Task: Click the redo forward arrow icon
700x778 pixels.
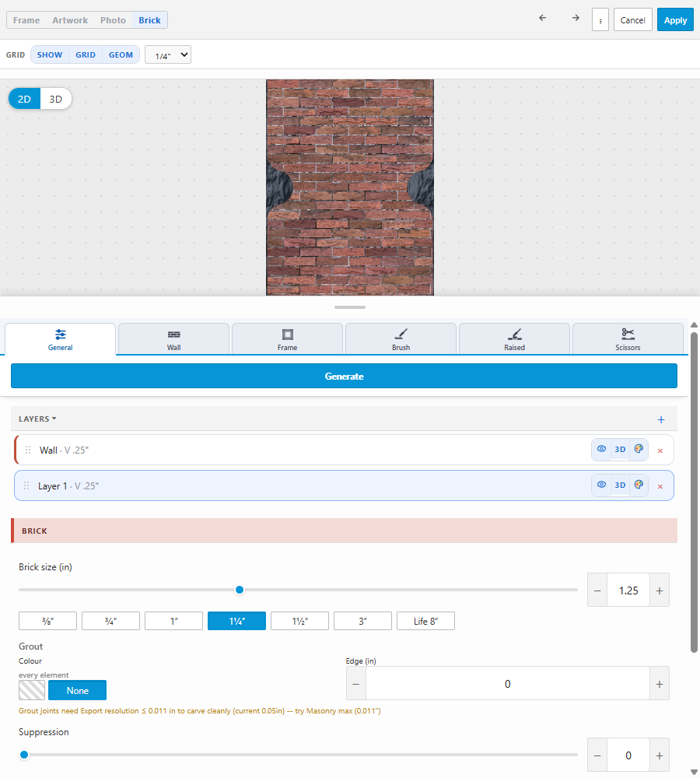Action: pyautogui.click(x=576, y=18)
